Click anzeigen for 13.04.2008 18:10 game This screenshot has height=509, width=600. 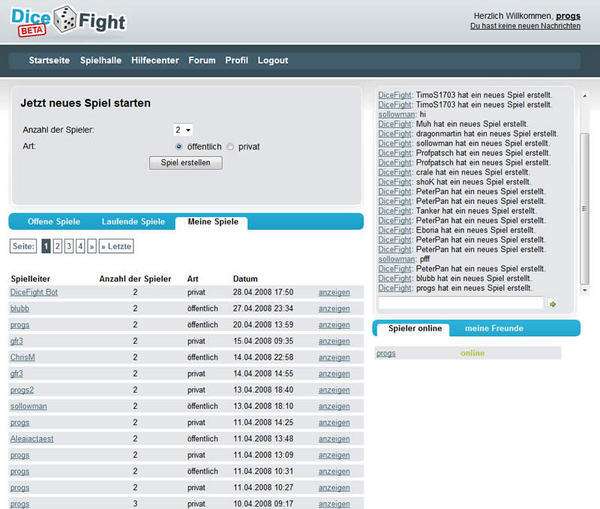click(x=334, y=406)
